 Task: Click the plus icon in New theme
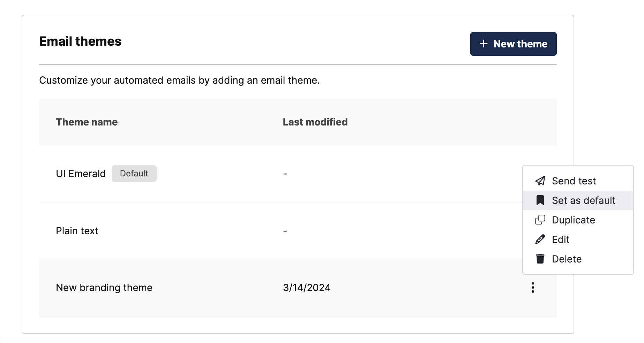484,44
